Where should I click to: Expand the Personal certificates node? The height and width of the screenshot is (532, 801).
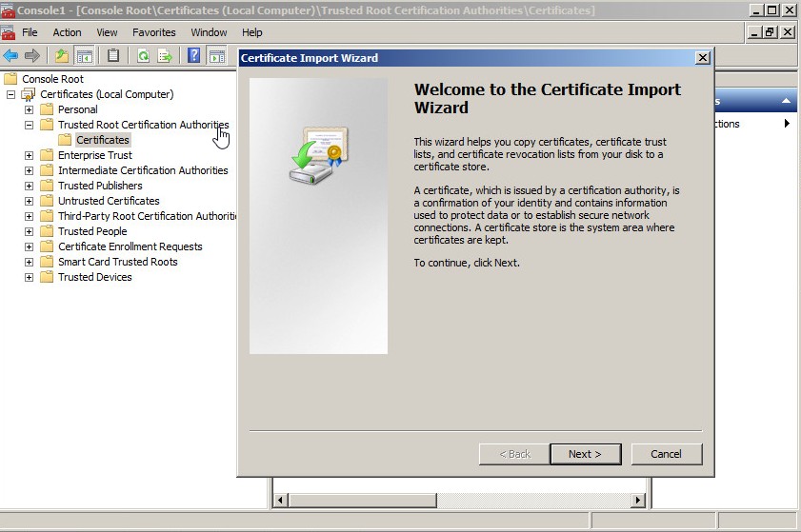(29, 109)
